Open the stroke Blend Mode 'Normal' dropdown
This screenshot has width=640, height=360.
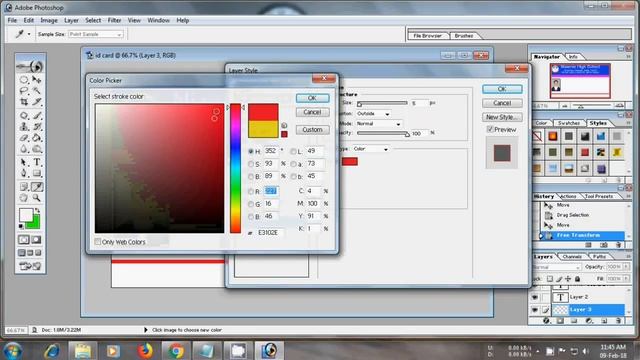(379, 123)
